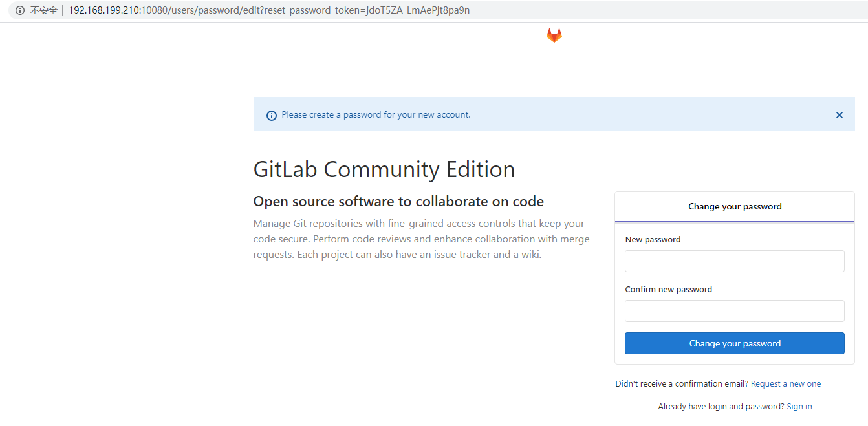The height and width of the screenshot is (426, 868).
Task: Click the Please create a password message
Action: 376,115
